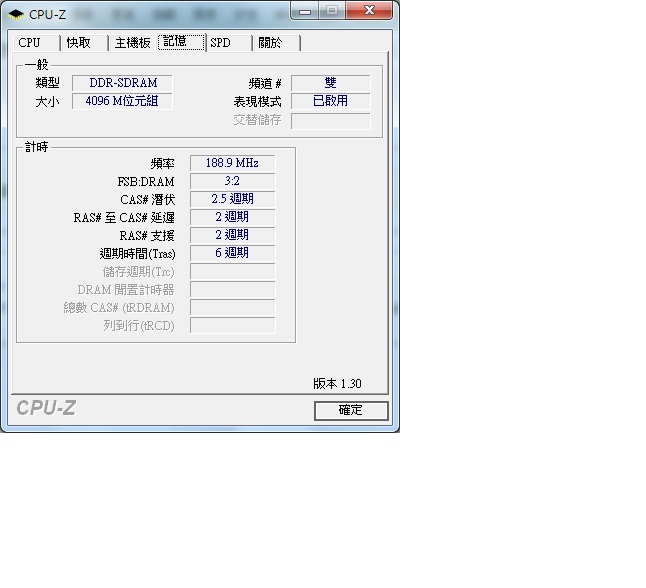The width and height of the screenshot is (646, 588).
Task: Click the 188.9 MHz frequency value
Action: 232,163
